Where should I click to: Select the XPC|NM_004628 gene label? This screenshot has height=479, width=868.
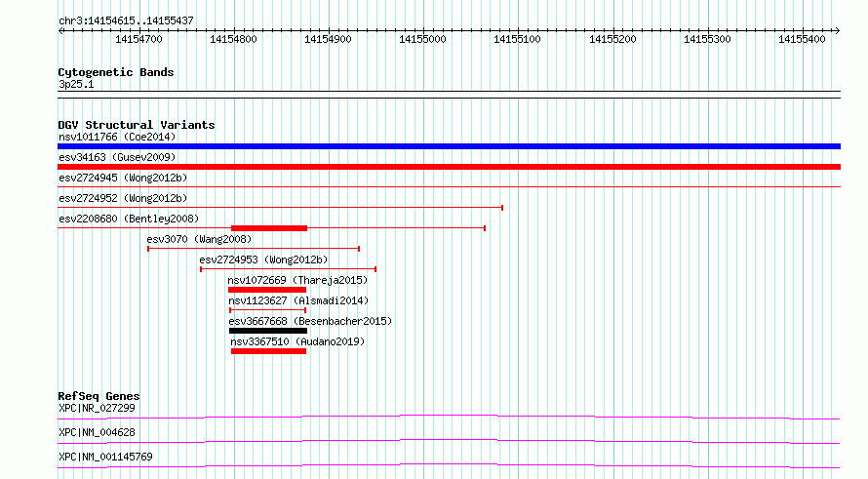97,432
